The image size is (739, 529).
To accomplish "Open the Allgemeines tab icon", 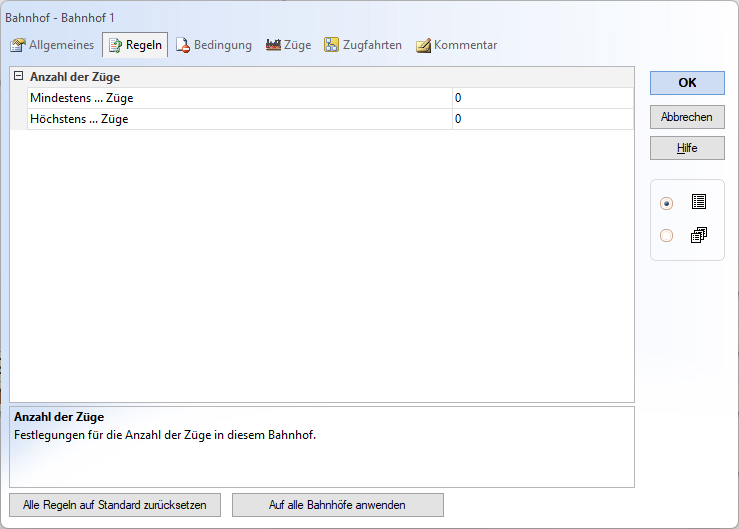I will coord(17,45).
